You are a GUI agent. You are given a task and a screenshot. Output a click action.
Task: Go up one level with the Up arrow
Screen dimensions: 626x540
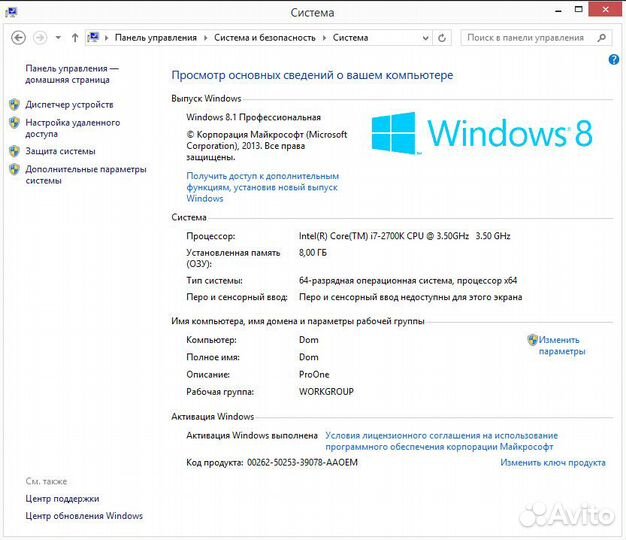75,38
